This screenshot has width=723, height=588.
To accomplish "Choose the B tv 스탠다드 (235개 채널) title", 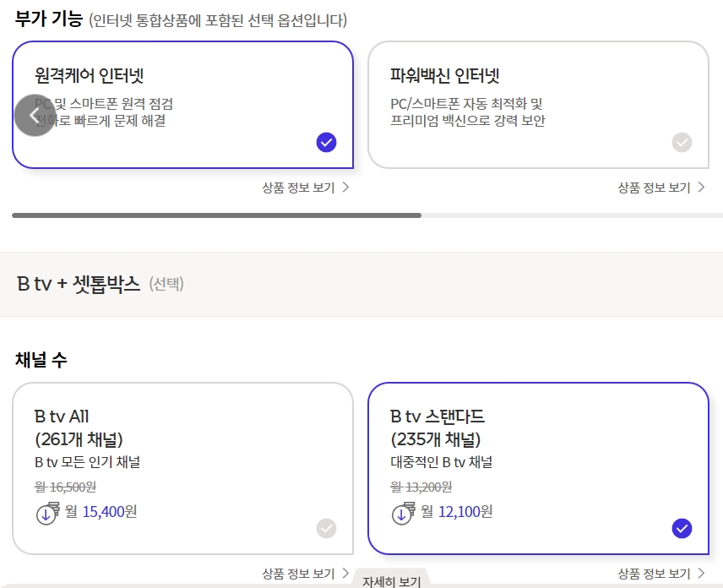I will [438, 428].
